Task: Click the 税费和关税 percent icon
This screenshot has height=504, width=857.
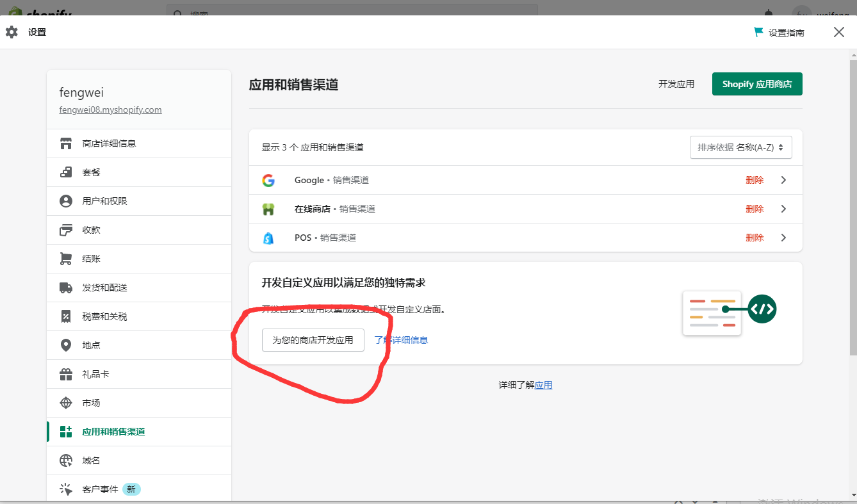Action: [x=66, y=316]
